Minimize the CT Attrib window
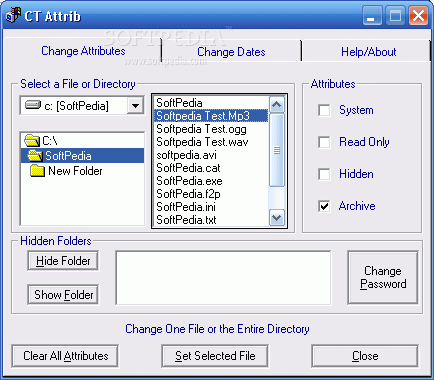This screenshot has height=380, width=434. [372, 16]
